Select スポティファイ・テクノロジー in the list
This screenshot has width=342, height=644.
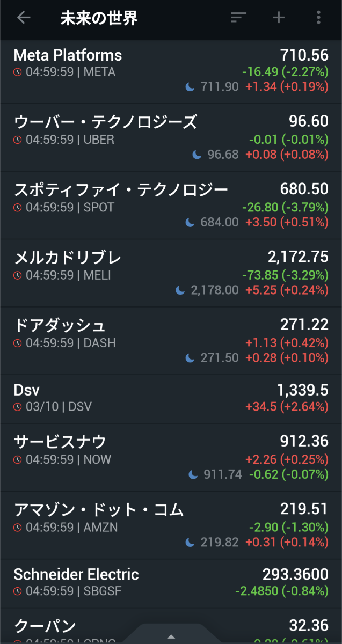121,190
